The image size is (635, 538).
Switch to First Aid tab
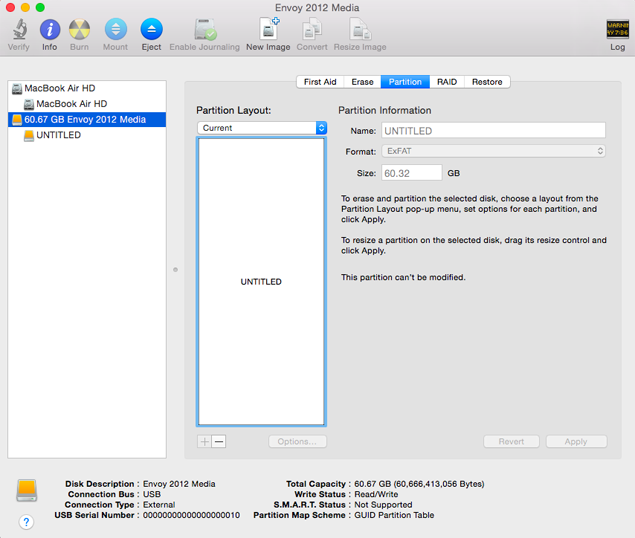(x=320, y=82)
